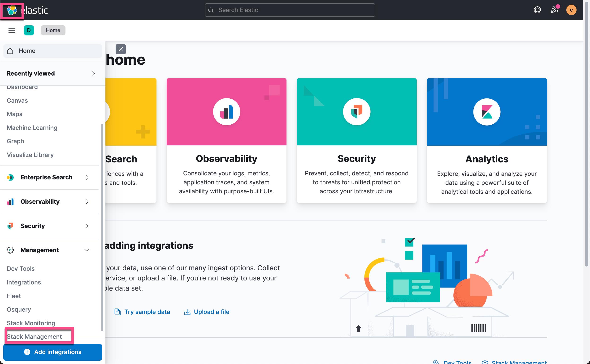Click the Home breadcrumb
The image size is (590, 364).
pyautogui.click(x=53, y=30)
